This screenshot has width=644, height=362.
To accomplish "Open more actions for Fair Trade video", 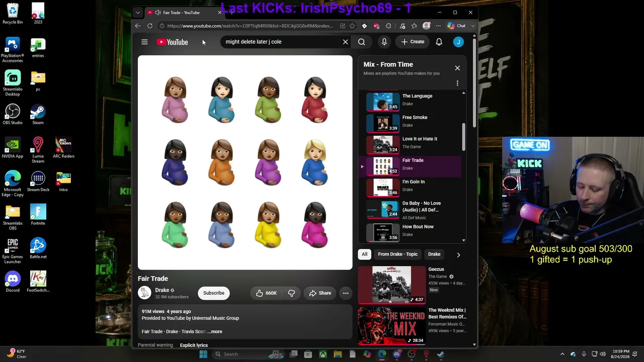I will point(346,293).
